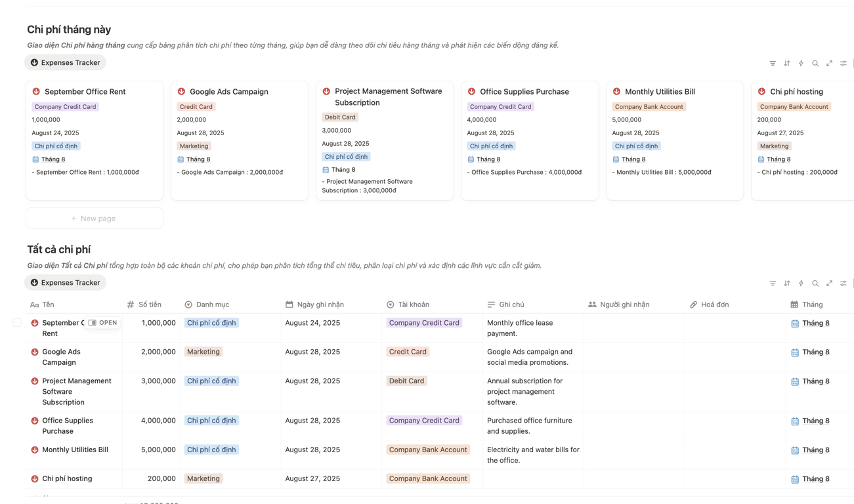Tick checkbox beside September Office Rent table row
Viewport: 854px width, 504px height.
pos(17,323)
